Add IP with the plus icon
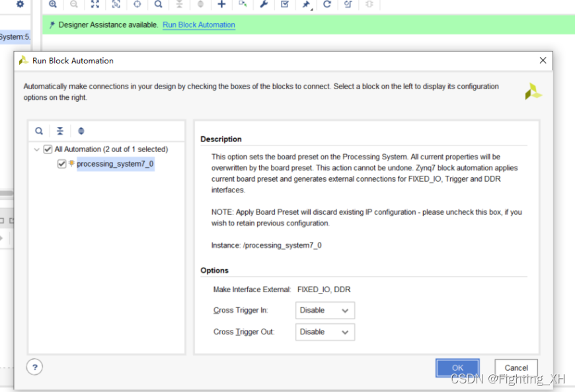This screenshot has height=392, width=575. 221,4
